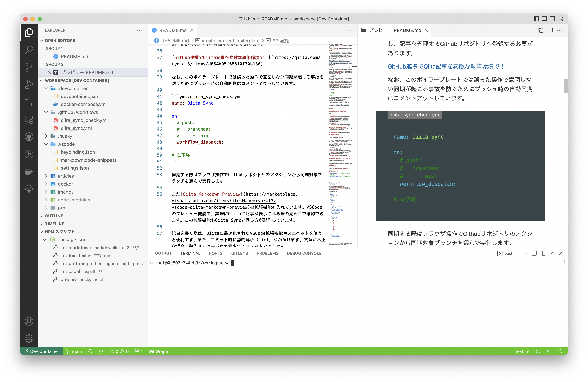This screenshot has width=588, height=382.
Task: Open GitHub view in activity bar
Action: click(29, 137)
